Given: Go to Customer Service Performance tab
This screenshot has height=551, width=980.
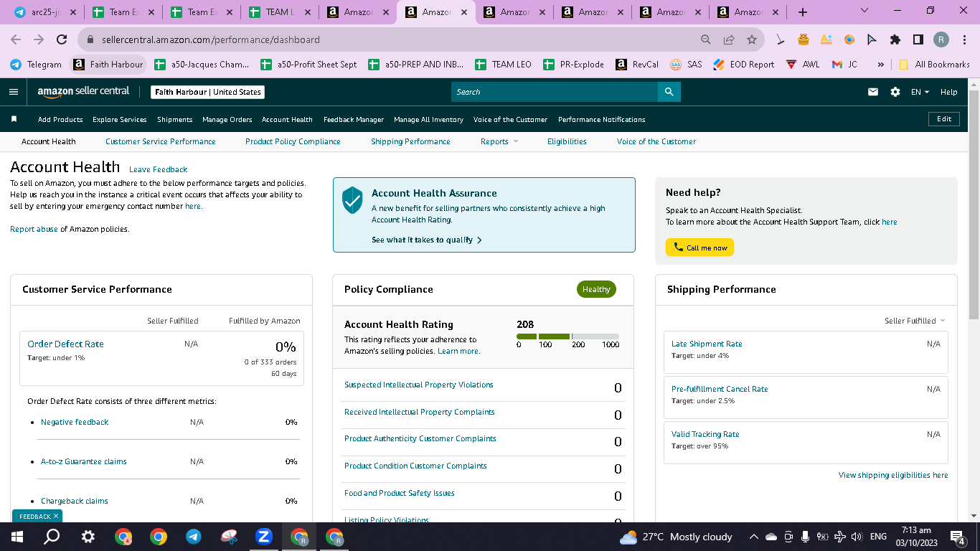Looking at the screenshot, I should pos(161,141).
